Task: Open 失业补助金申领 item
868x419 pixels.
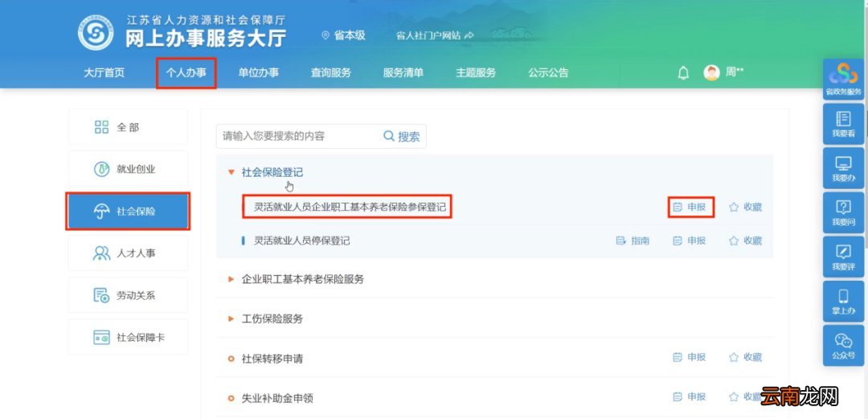Action: click(278, 399)
